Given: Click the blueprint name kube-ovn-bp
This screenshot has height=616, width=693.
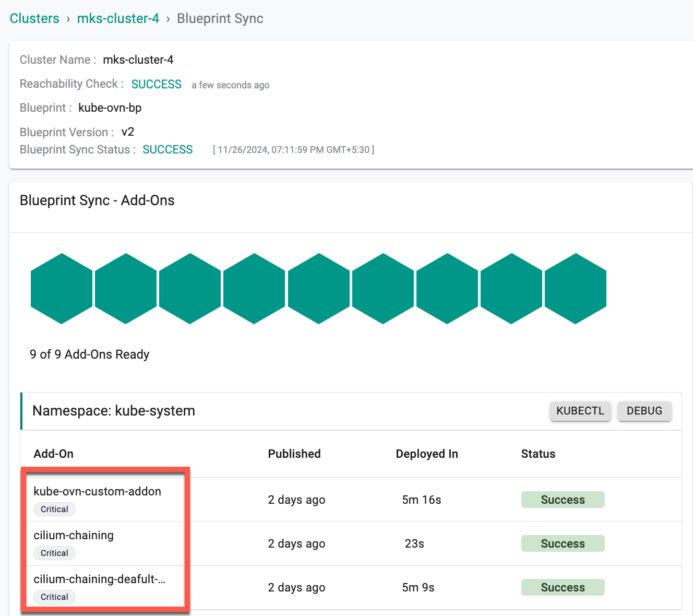Looking at the screenshot, I should tap(110, 108).
